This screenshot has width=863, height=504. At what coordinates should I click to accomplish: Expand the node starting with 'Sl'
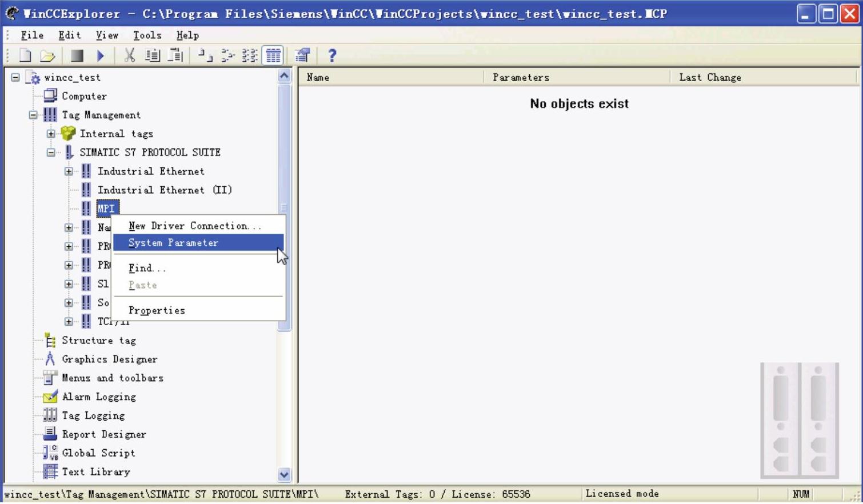(x=69, y=284)
